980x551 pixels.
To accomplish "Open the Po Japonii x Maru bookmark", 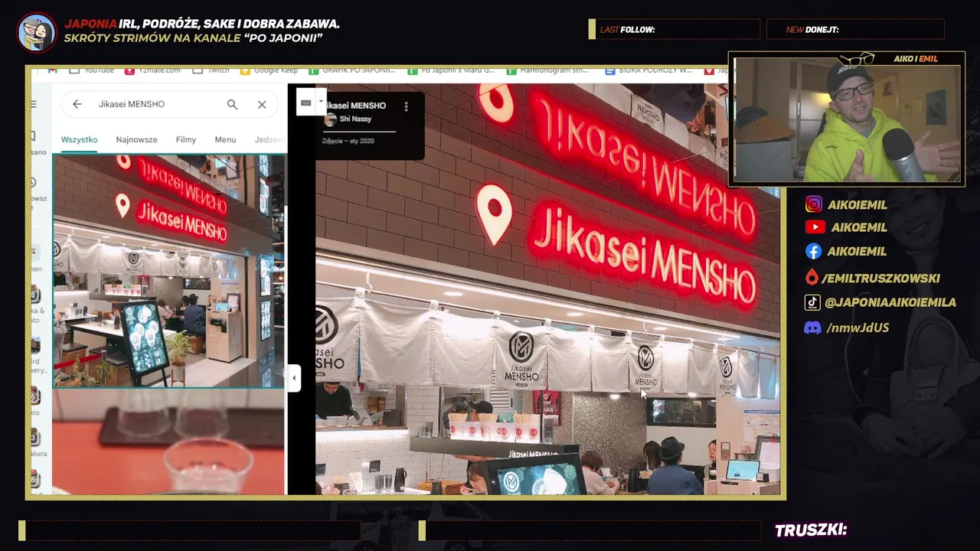I will [452, 70].
